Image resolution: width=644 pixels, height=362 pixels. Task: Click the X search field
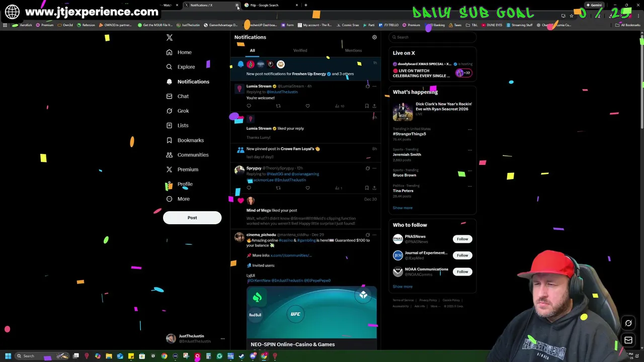(433, 37)
